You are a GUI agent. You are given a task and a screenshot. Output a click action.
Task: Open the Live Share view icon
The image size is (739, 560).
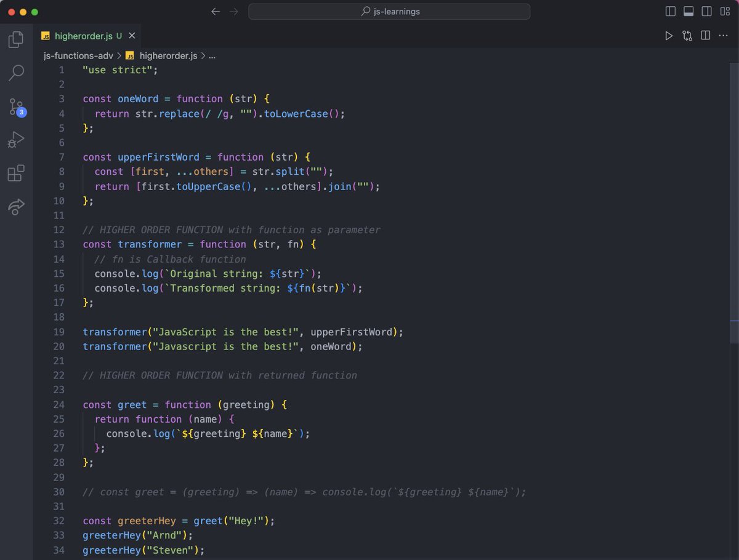tap(16, 207)
